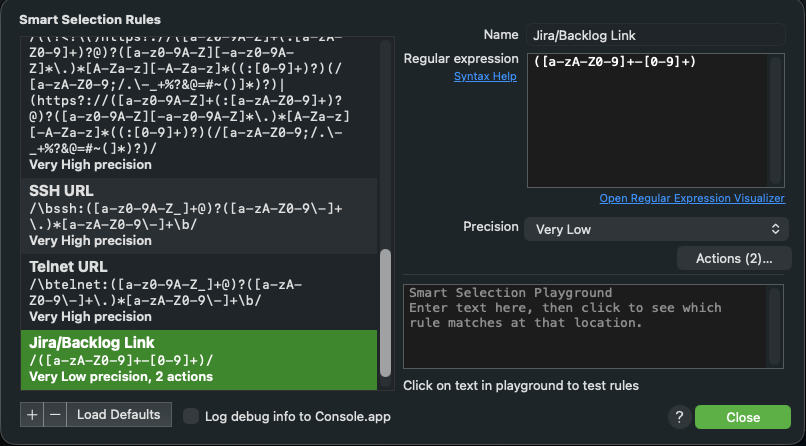Click the regular expression field scrollbar
Screen dimensions: 806x446
(x=775, y=121)
